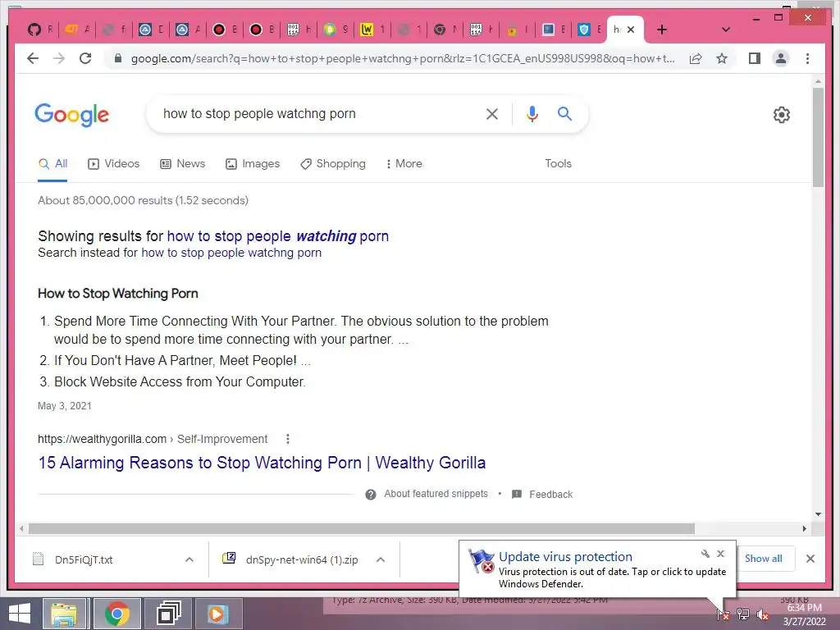This screenshot has height=630, width=840.
Task: Click the scroll-down arrow of vertical scrollbar
Action: tap(818, 514)
